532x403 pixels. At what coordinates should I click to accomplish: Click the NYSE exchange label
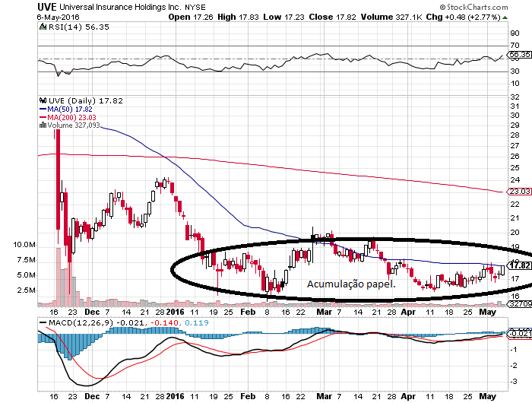[195, 7]
